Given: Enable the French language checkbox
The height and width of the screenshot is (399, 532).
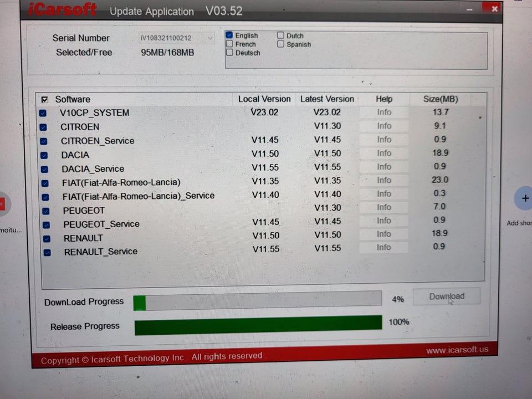Looking at the screenshot, I should (x=229, y=44).
